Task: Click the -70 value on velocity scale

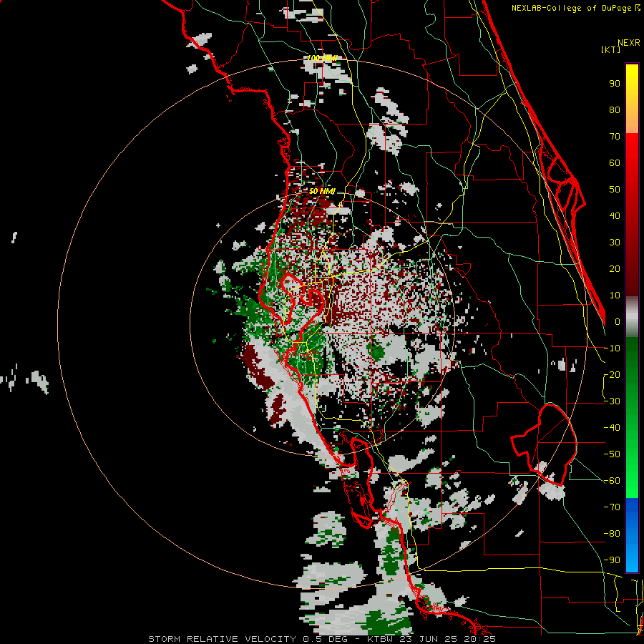Action: coord(612,507)
